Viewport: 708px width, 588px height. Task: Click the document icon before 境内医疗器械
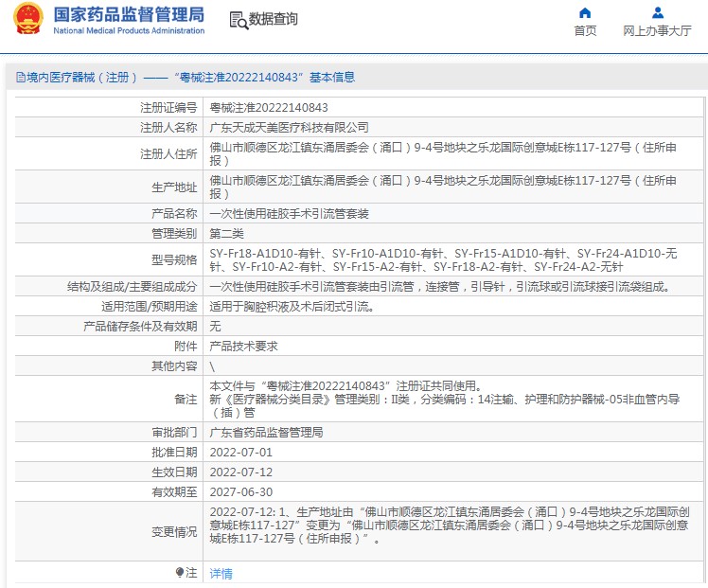[20, 78]
